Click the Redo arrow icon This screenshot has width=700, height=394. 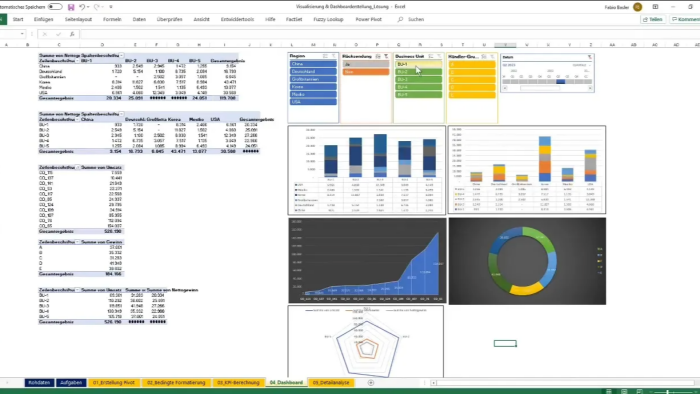(x=96, y=7)
